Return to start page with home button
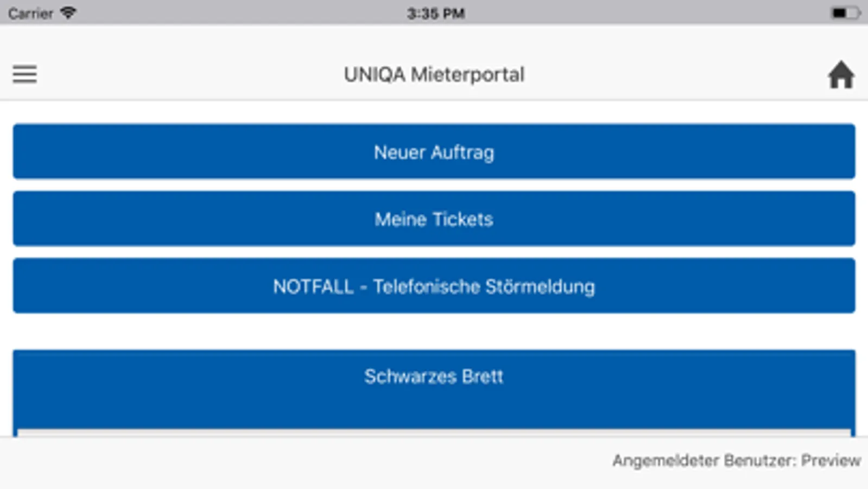 click(841, 74)
